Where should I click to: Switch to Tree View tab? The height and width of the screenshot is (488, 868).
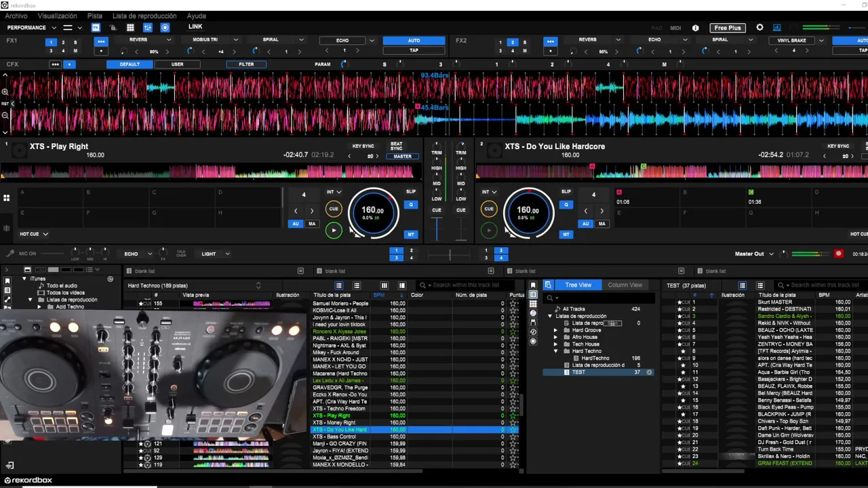[578, 285]
